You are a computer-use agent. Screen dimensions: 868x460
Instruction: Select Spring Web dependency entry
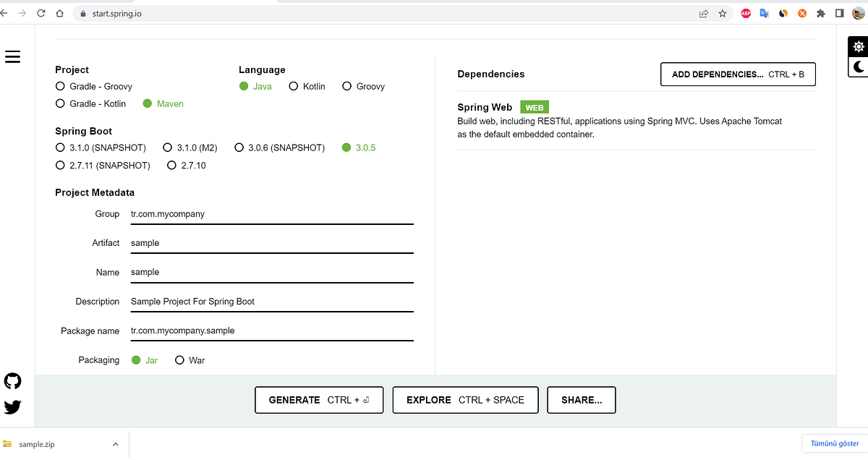click(x=637, y=120)
